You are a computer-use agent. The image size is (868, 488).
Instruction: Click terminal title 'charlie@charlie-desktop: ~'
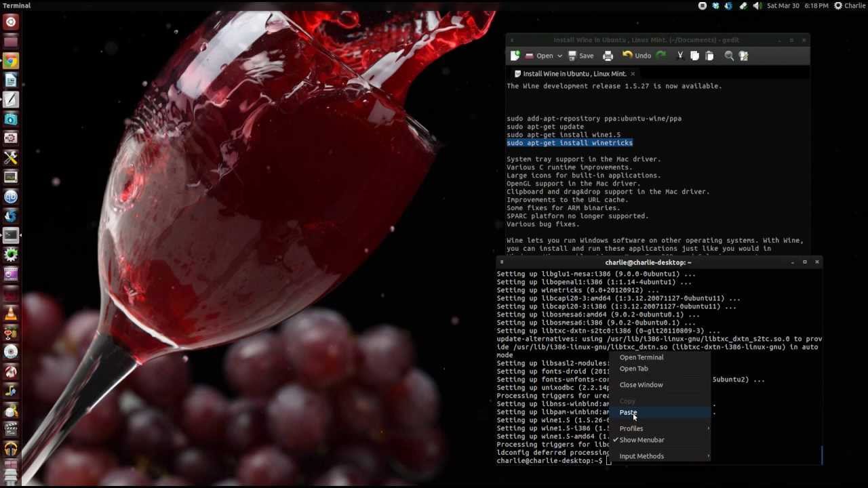coord(648,262)
